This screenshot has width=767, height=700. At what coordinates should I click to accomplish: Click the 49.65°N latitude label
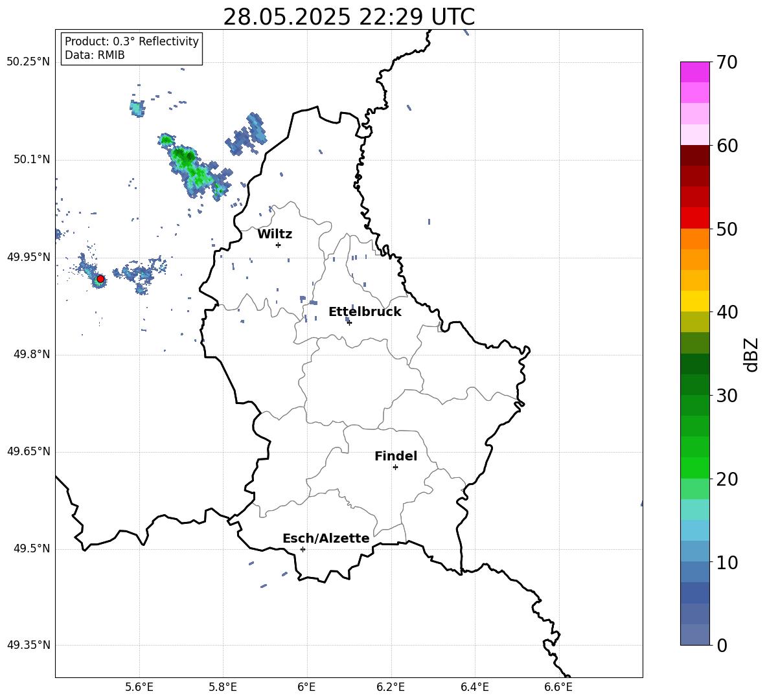pyautogui.click(x=29, y=451)
